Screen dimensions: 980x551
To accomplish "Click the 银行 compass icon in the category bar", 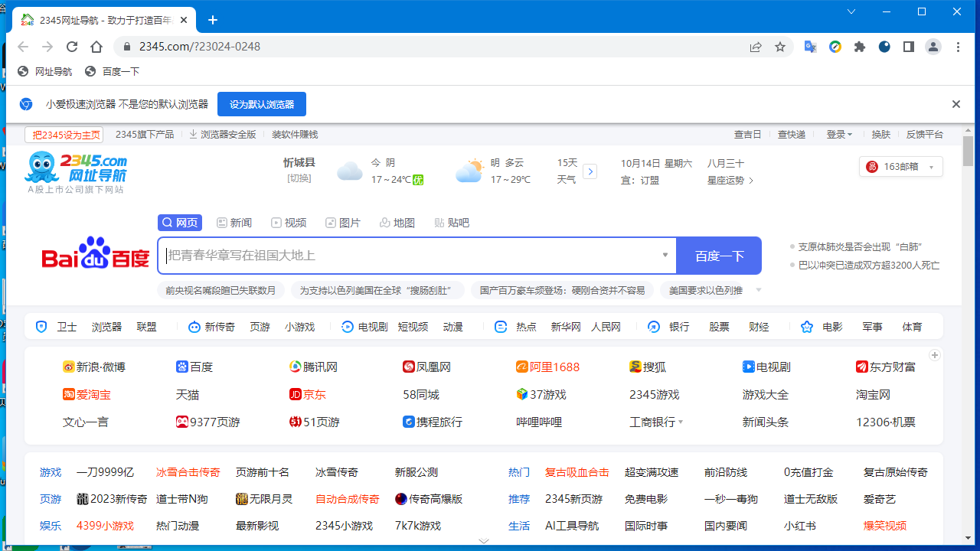I will pyautogui.click(x=653, y=327).
